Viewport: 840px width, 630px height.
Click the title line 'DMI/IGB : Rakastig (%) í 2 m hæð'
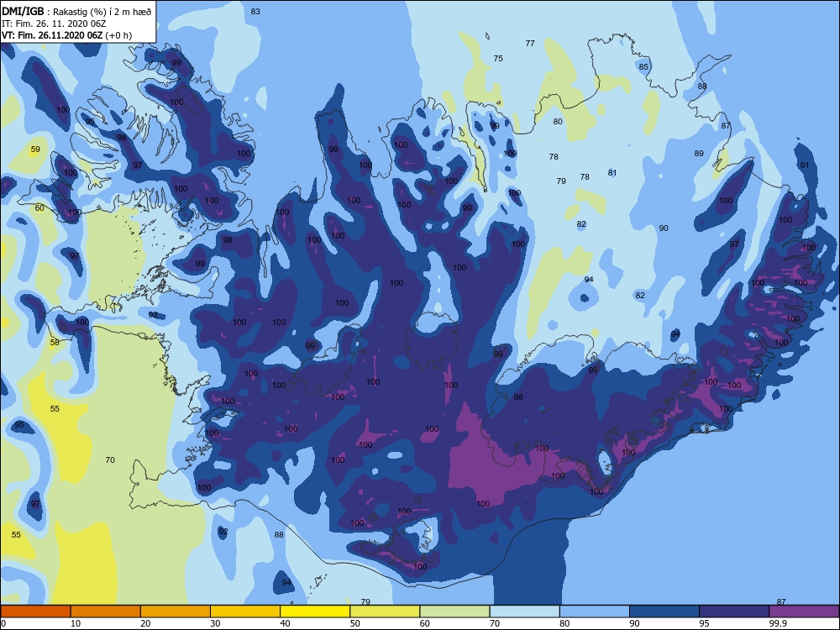click(x=76, y=12)
